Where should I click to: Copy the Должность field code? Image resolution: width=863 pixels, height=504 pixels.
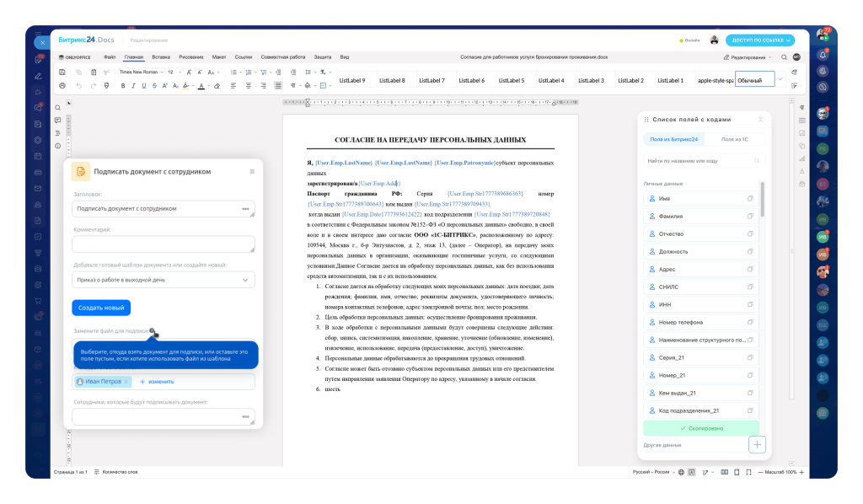pos(749,251)
